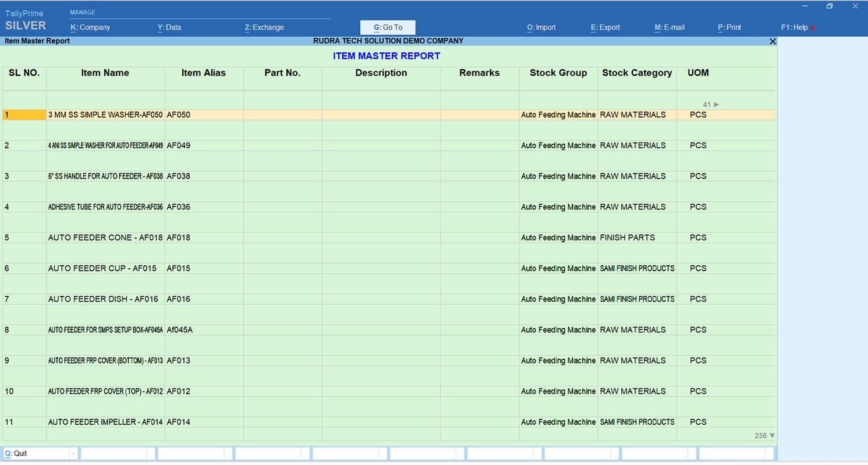Viewport: 868px width, 465px height.
Task: Restore down the TallyPrime window
Action: (830, 6)
